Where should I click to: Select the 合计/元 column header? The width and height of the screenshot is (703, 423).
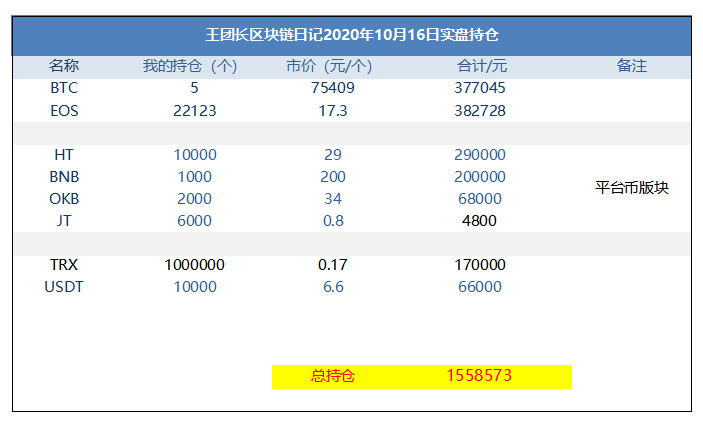coord(482,66)
